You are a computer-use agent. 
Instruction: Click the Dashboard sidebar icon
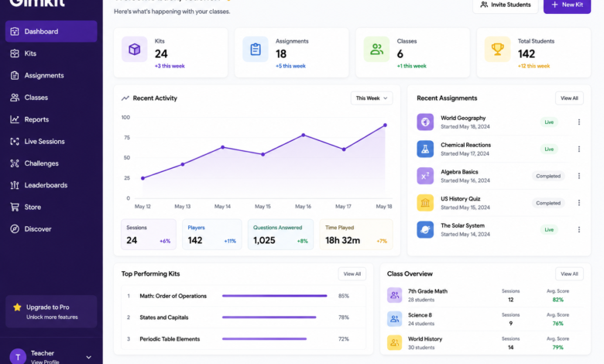[x=15, y=32]
